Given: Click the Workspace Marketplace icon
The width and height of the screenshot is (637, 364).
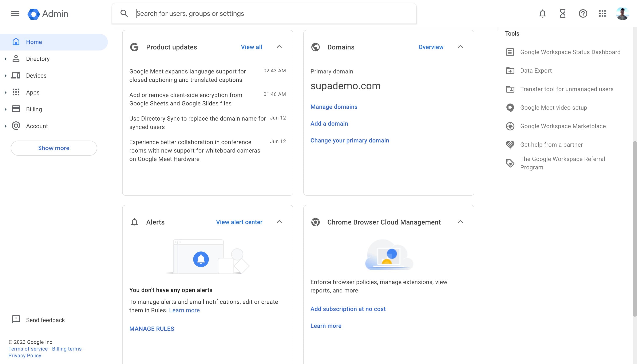Looking at the screenshot, I should 510,126.
